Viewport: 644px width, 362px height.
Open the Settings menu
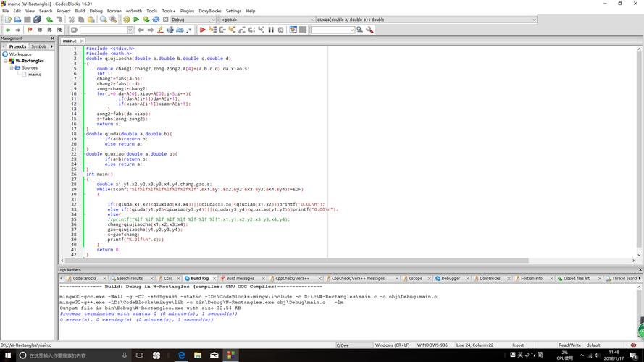pos(233,11)
